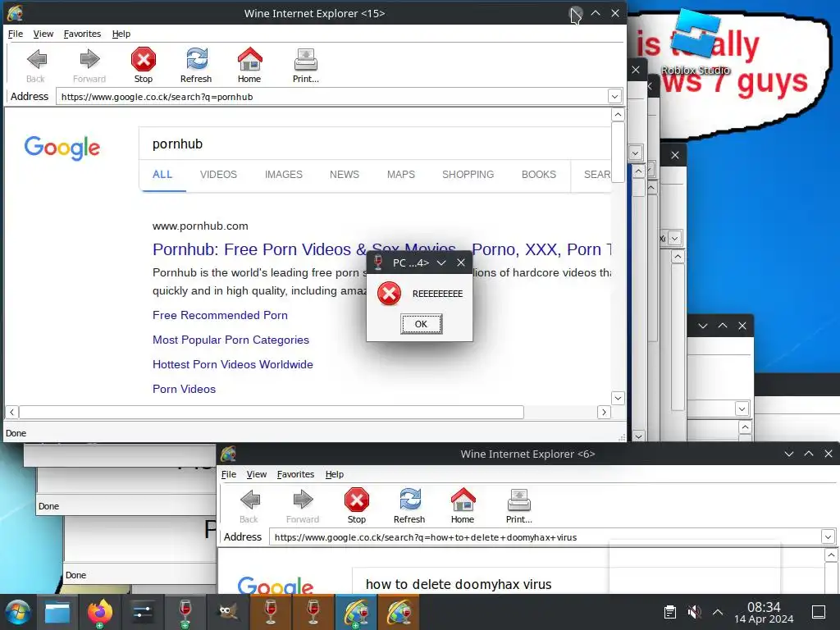Launch Firefox from the taskbar
This screenshot has height=630, width=840.
coord(99,612)
